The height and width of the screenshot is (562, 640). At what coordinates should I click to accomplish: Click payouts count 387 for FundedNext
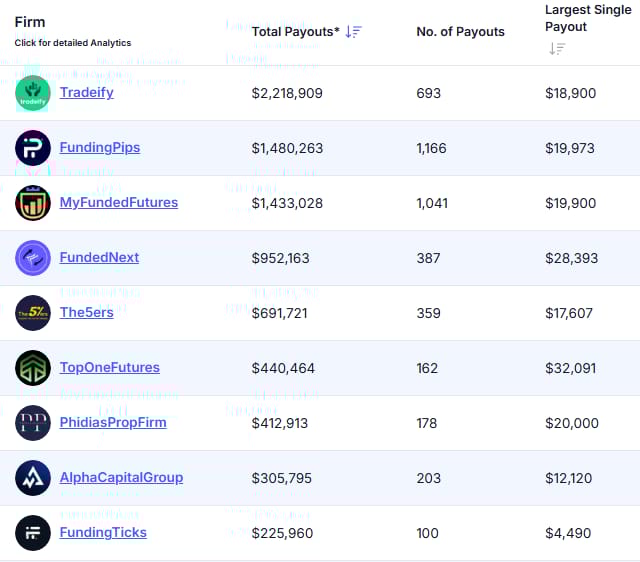(428, 258)
